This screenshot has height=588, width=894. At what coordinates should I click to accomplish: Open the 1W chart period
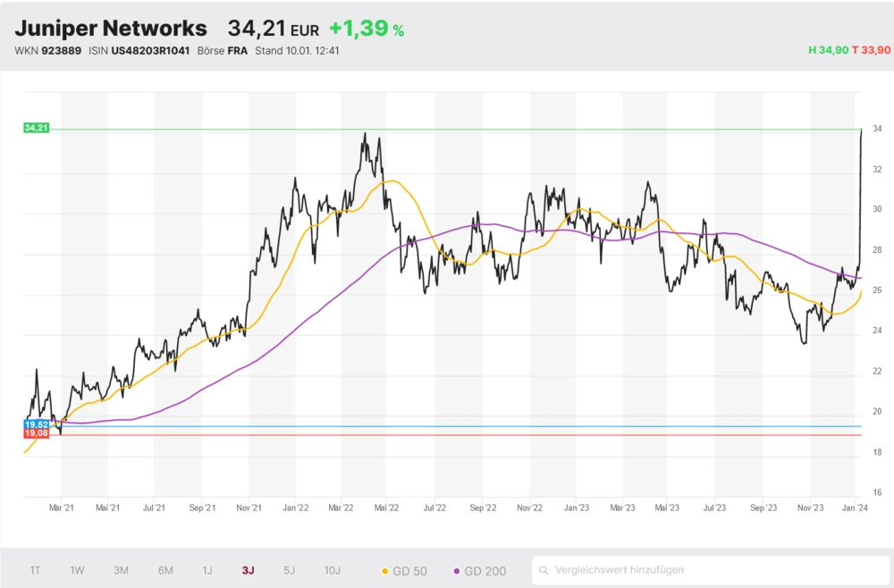(77, 569)
